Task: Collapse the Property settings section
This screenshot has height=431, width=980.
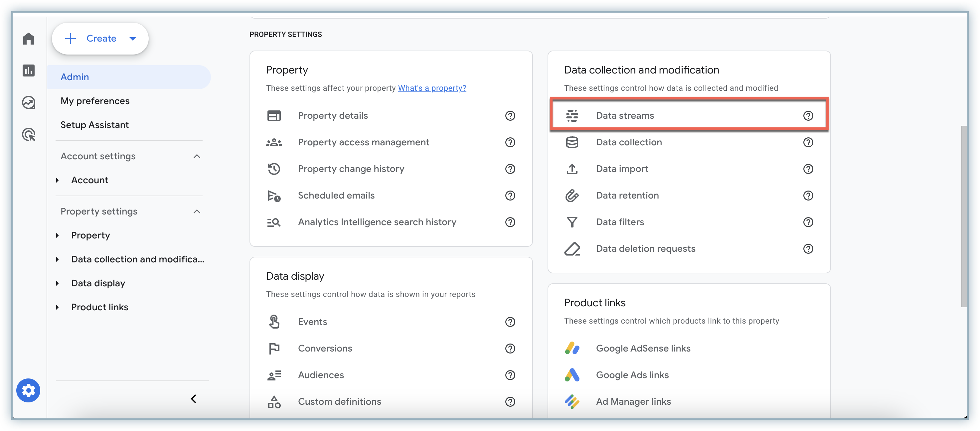Action: [197, 212]
